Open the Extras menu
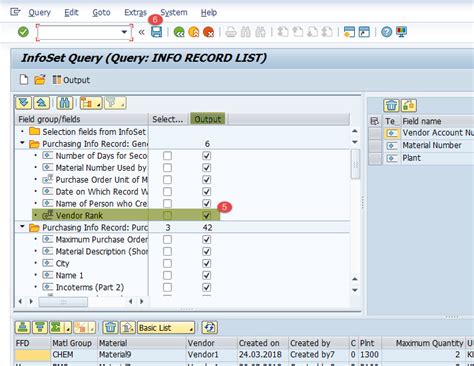 point(135,13)
